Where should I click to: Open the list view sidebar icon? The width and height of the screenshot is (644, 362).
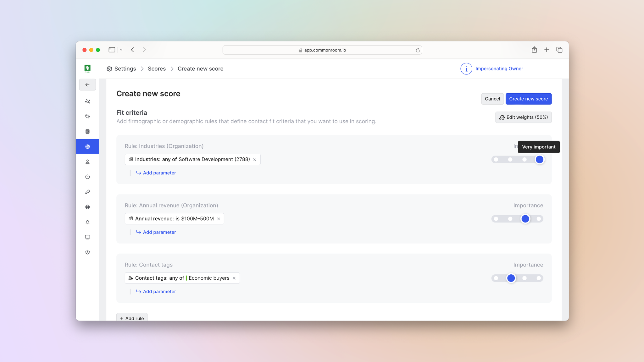(x=87, y=132)
